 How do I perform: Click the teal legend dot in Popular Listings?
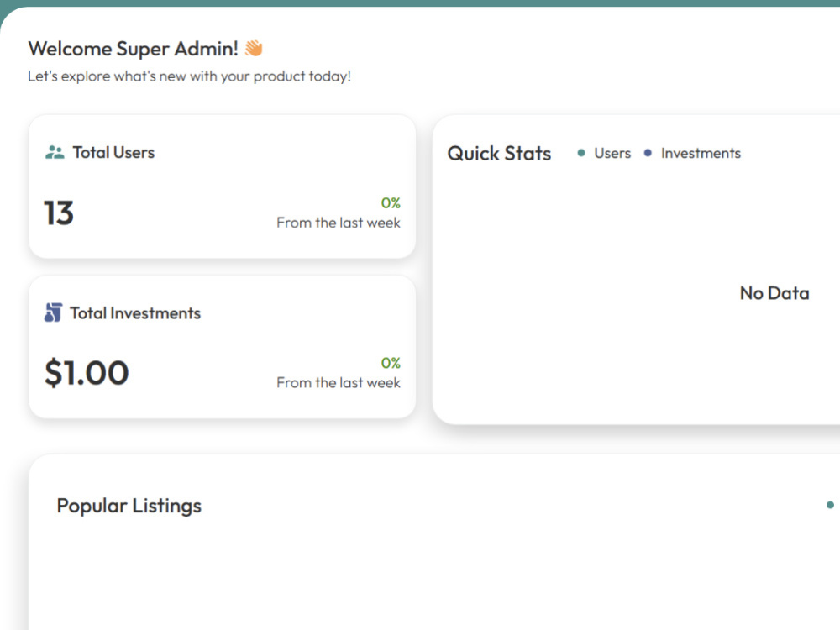point(830,505)
